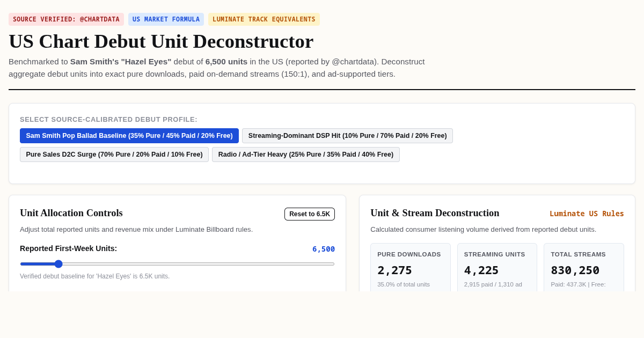Click the TOTAL STREAMS card label
Viewport: 644px width, 338px height.
click(578, 254)
